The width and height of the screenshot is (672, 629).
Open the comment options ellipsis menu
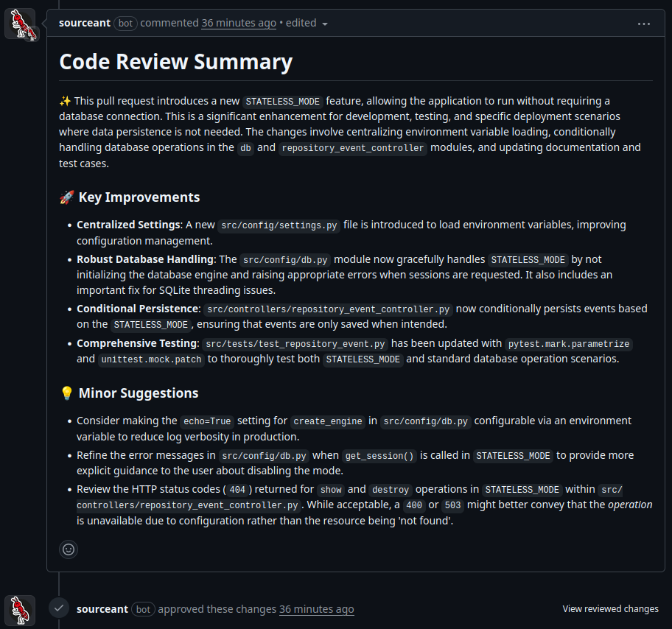click(644, 24)
